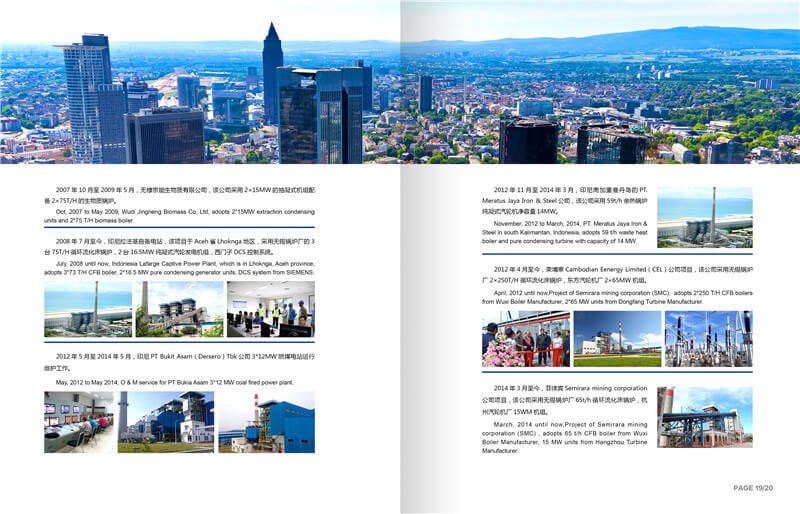Open the photo beside March 2014 Semirara text
The image size is (800, 514).
(x=704, y=417)
